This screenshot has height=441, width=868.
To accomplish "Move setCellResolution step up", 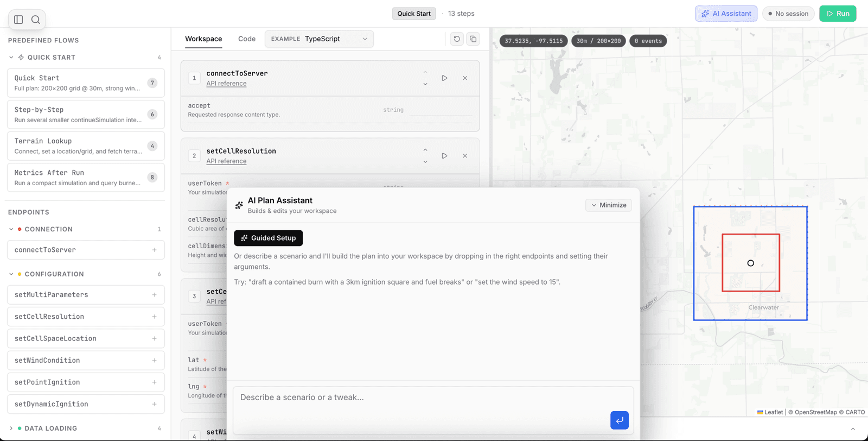I will [425, 150].
